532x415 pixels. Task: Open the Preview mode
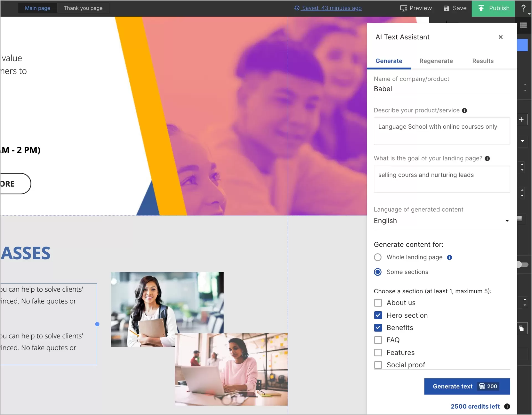point(416,8)
